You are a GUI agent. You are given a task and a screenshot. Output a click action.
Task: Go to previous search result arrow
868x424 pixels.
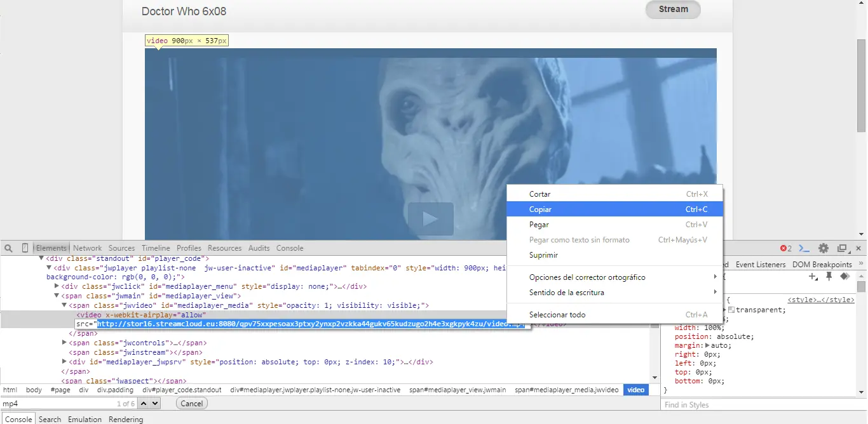pyautogui.click(x=144, y=403)
